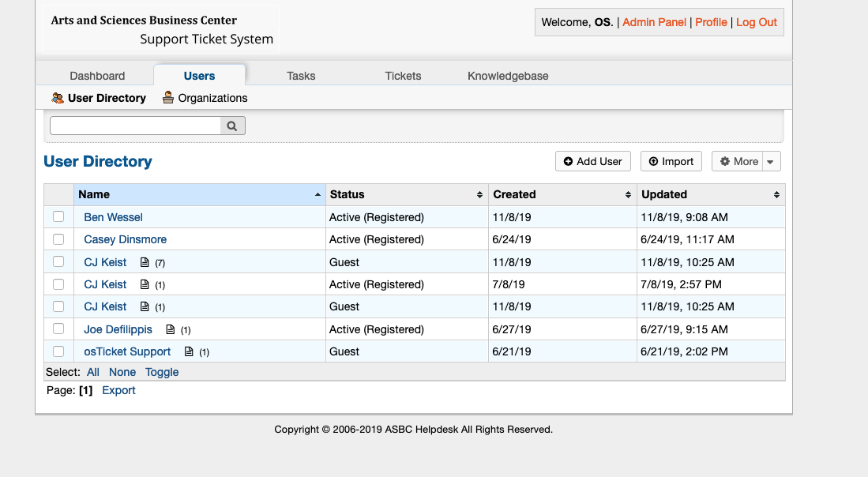868x477 pixels.
Task: Click the Organizations building icon
Action: pyautogui.click(x=168, y=98)
